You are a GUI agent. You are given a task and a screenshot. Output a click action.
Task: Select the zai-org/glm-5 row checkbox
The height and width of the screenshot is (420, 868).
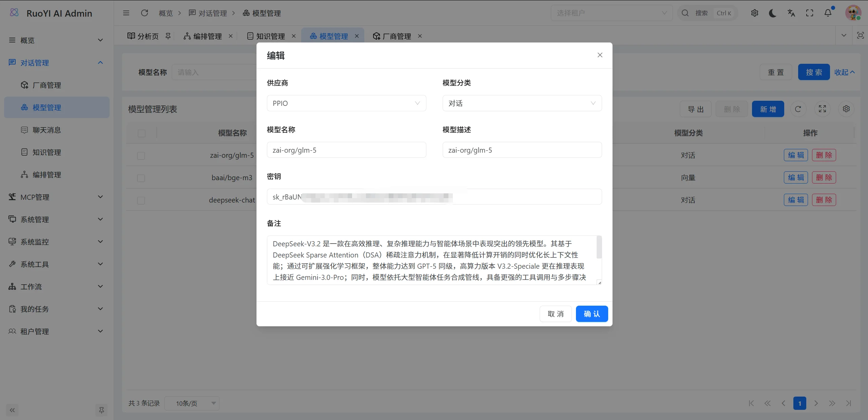point(141,156)
